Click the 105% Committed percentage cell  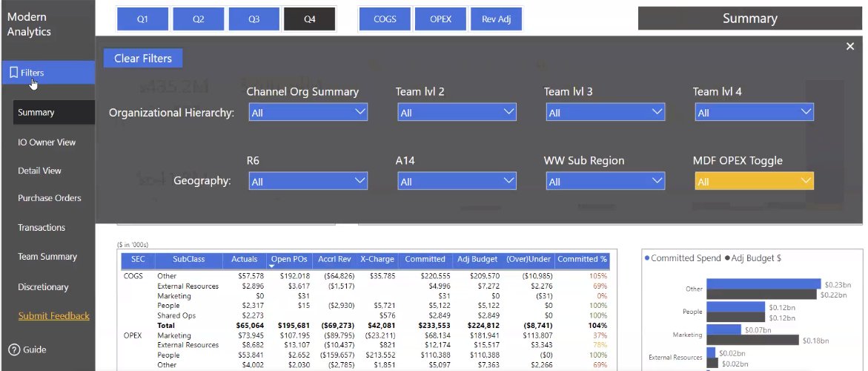[598, 276]
